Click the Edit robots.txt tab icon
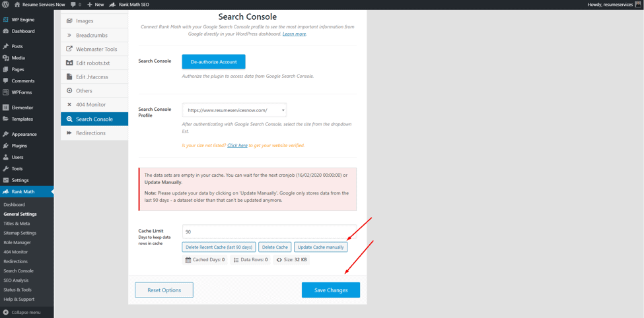This screenshot has width=644, height=318. pyautogui.click(x=69, y=63)
